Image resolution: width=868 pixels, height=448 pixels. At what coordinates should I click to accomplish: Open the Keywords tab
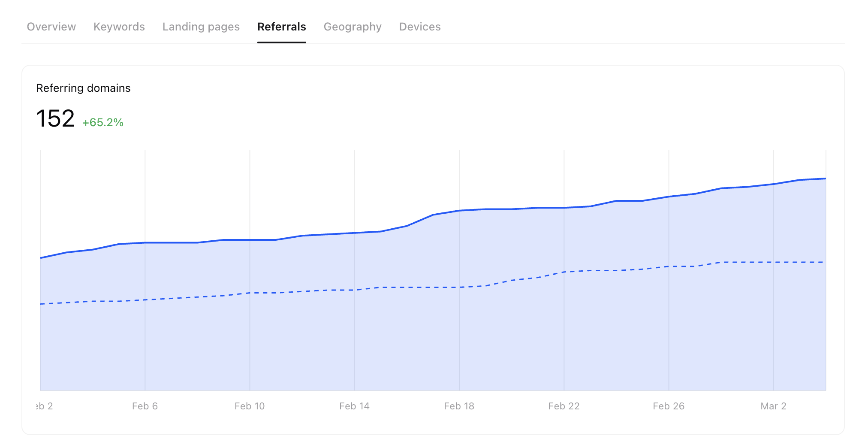119,27
